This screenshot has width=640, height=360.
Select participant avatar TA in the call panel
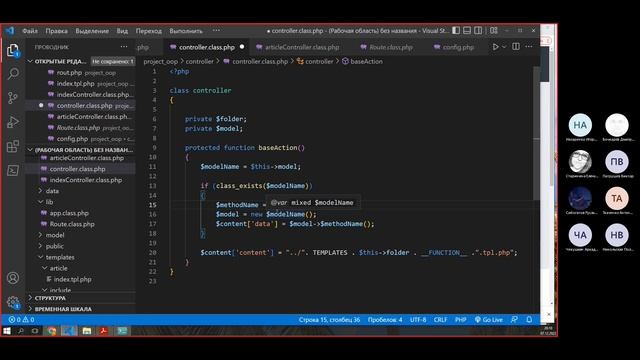[x=617, y=198]
